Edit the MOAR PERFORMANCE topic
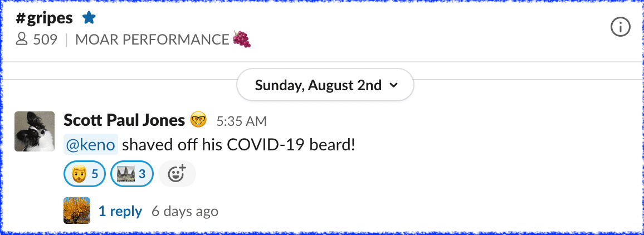Screen dimensions: 644x235 pyautogui.click(x=152, y=40)
